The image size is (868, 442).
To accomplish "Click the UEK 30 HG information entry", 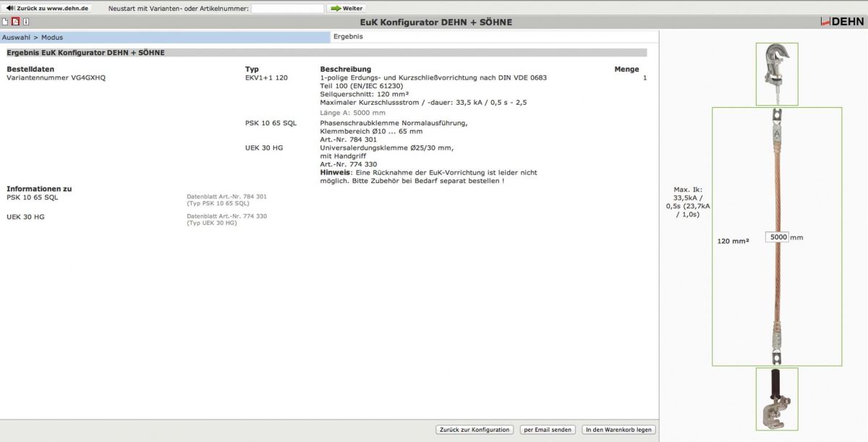I will tap(25, 216).
